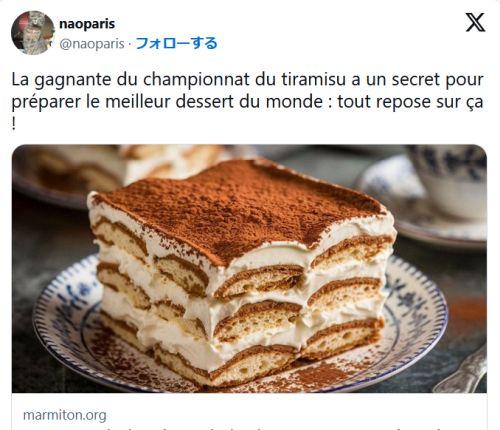Screen dimensions: 500x430
Task: Open the X logo link
Action: tap(475, 22)
